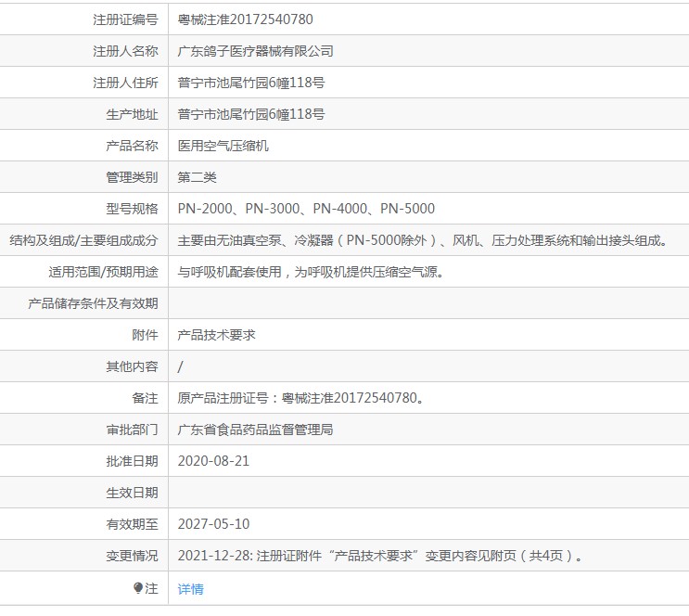The image size is (689, 616).
Task: Select the approval date 2020-08-21
Action: click(213, 461)
